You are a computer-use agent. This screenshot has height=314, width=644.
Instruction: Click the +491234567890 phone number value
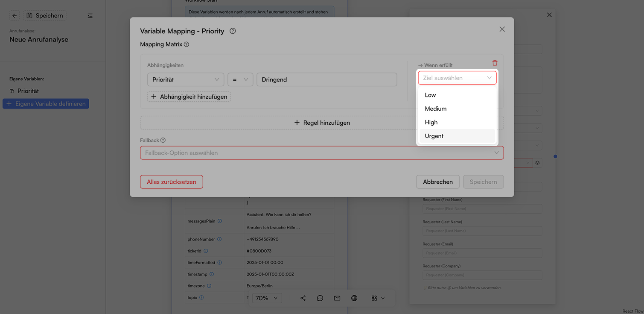pos(262,239)
